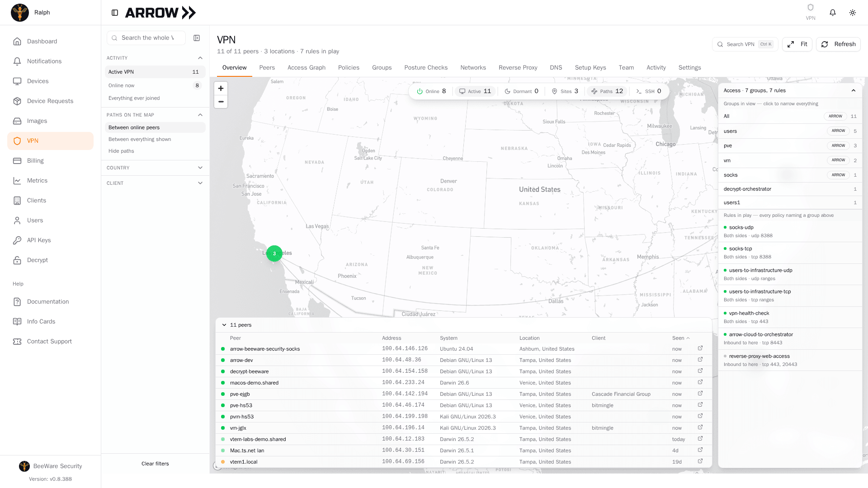Click the VPN shield icon in top bar
868x488 pixels.
tap(811, 7)
